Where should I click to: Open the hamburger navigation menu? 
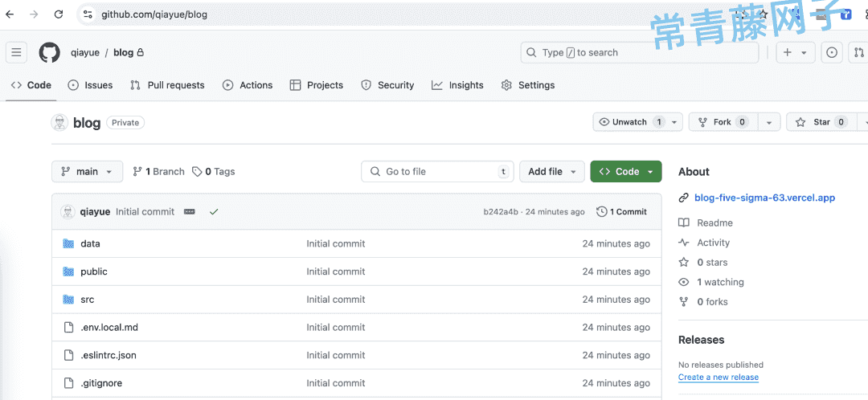[x=17, y=52]
